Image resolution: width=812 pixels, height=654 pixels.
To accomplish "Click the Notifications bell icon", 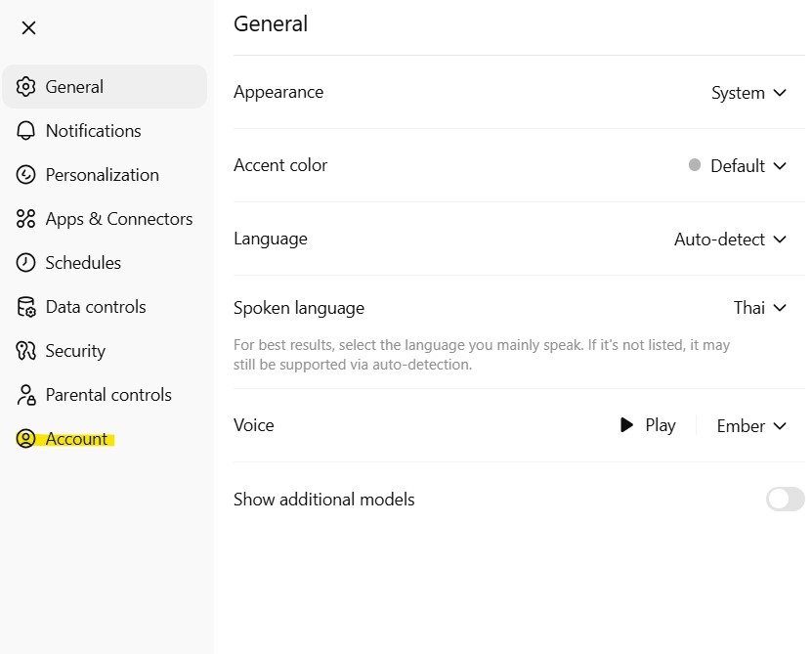I will pyautogui.click(x=25, y=131).
